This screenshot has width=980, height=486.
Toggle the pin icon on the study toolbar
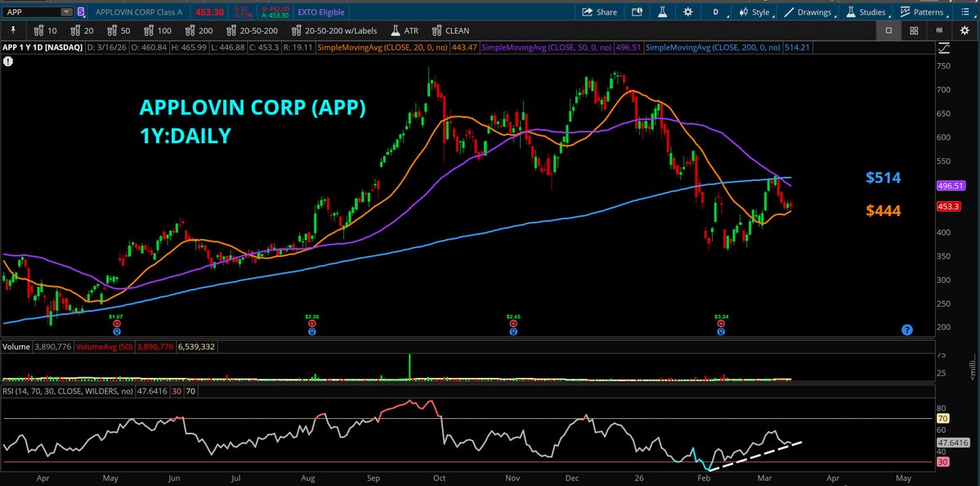[12, 30]
